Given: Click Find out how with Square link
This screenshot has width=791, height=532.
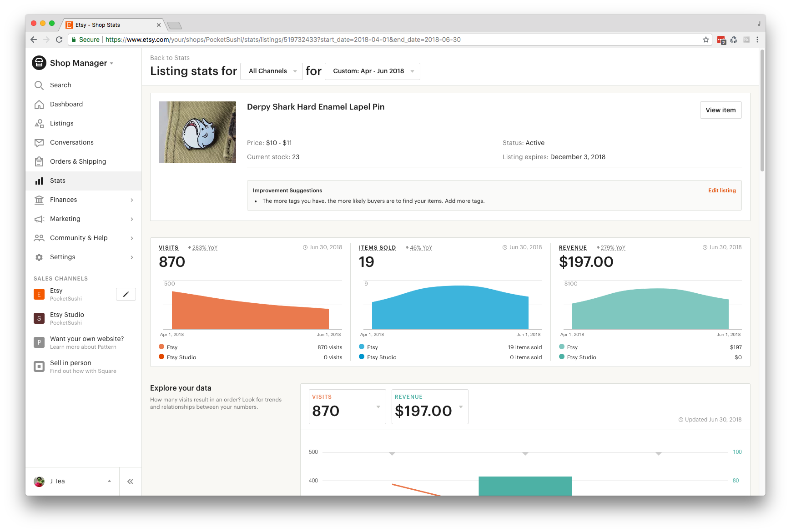Looking at the screenshot, I should point(83,371).
